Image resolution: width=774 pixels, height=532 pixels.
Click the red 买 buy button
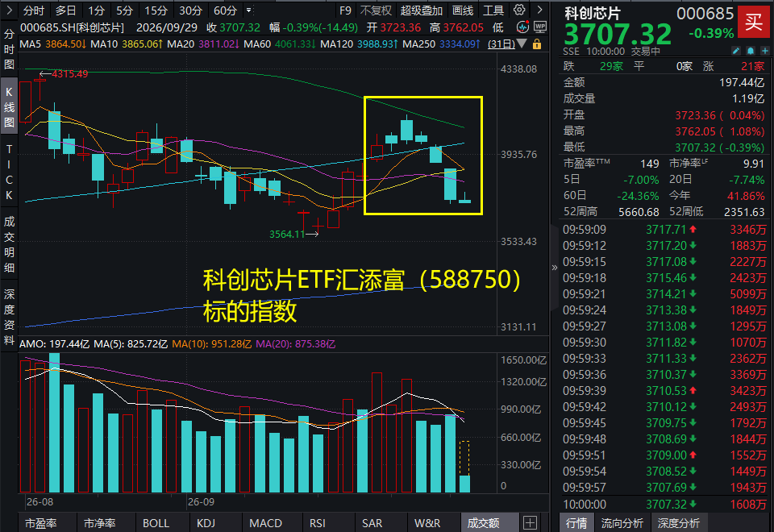point(753,23)
